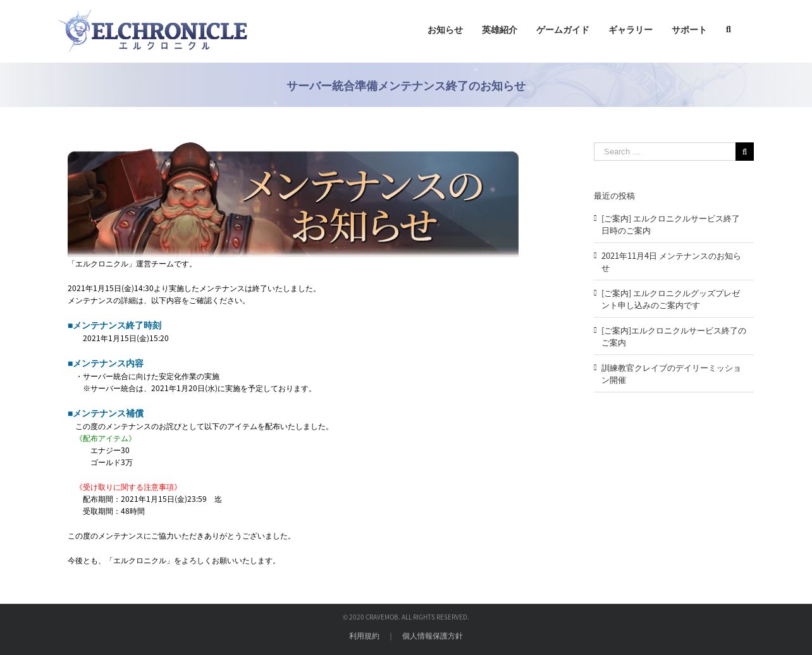Open post 2021年11月4日 メンテナンスのお知らせ
The height and width of the screenshot is (655, 812).
[x=671, y=262]
